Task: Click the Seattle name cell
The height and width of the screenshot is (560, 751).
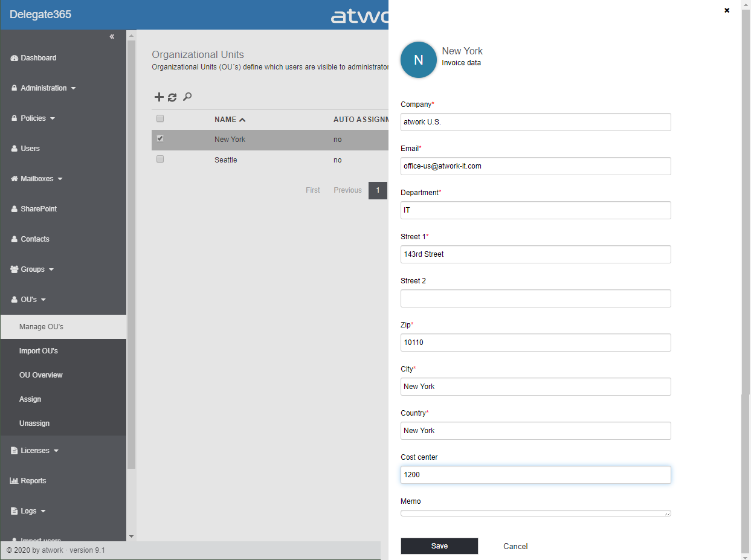Action: pos(225,160)
